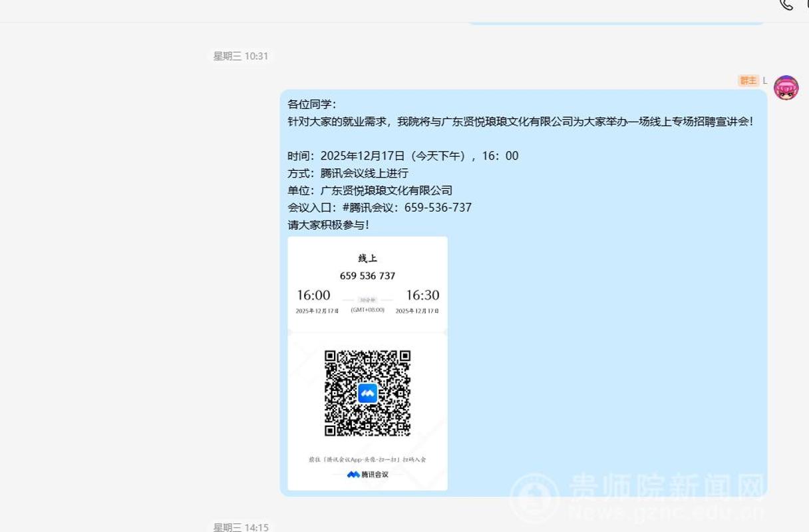Click the 线上 title on the meeting card
Image resolution: width=809 pixels, height=532 pixels.
pyautogui.click(x=367, y=258)
